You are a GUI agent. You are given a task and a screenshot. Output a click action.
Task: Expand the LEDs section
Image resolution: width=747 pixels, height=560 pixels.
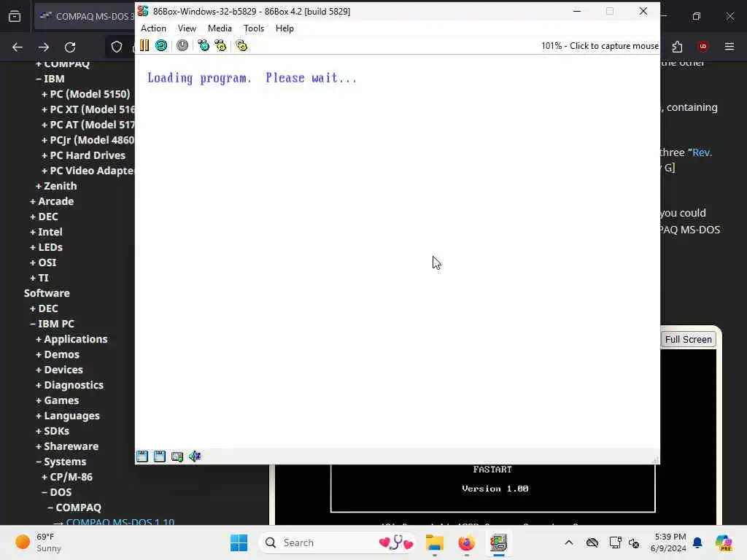click(x=46, y=247)
